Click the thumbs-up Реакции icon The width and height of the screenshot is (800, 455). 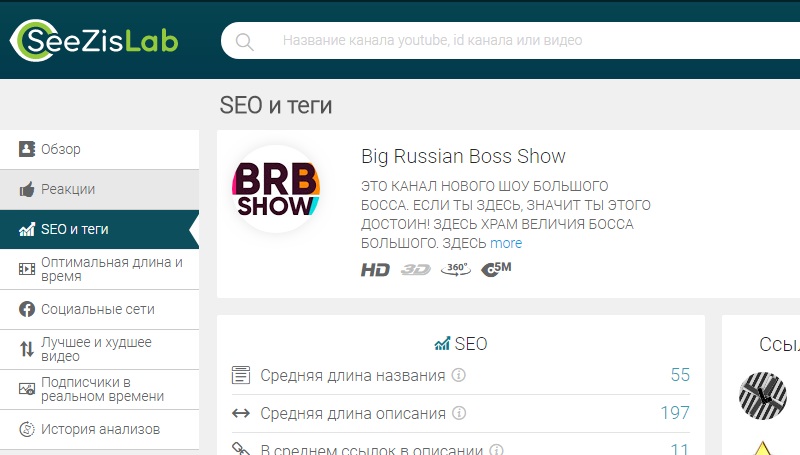pyautogui.click(x=27, y=189)
